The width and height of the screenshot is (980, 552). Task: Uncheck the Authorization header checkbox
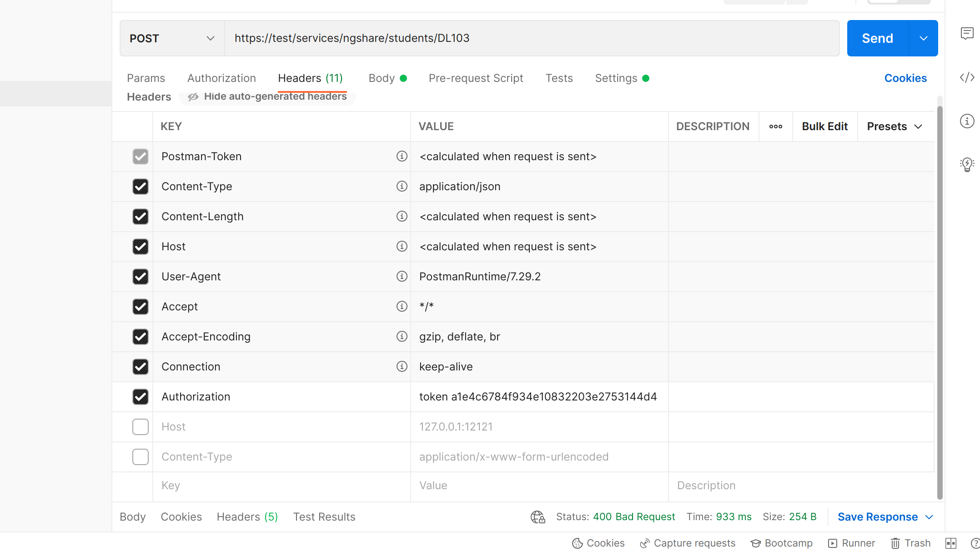click(x=141, y=397)
